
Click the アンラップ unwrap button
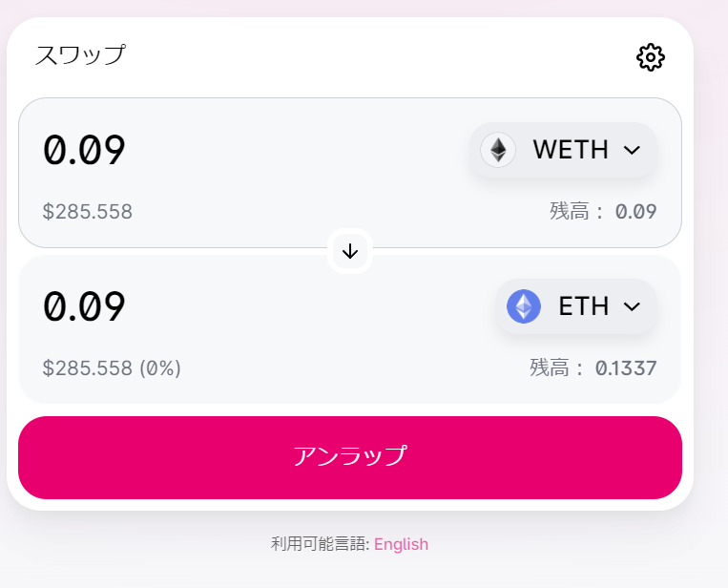350,457
